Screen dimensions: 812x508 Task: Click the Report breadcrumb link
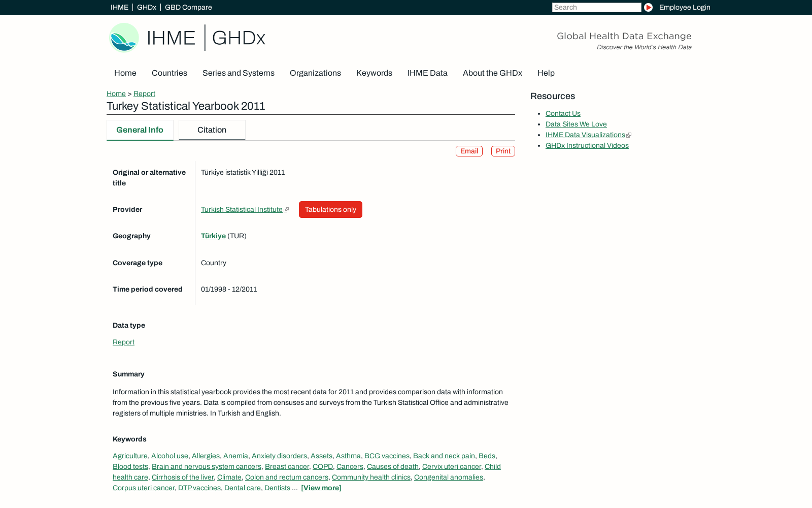point(144,94)
